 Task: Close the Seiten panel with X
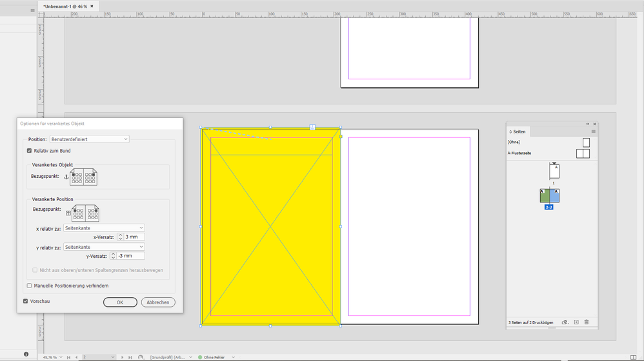594,124
